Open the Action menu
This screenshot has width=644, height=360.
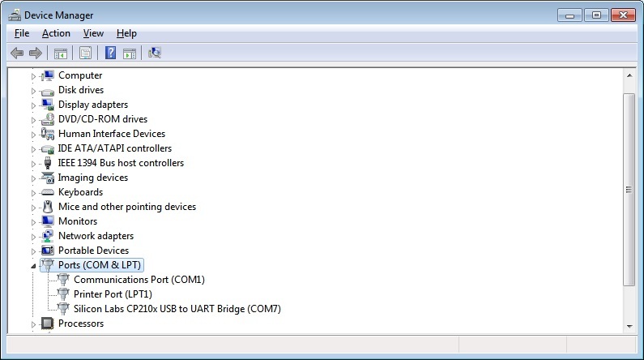(56, 33)
